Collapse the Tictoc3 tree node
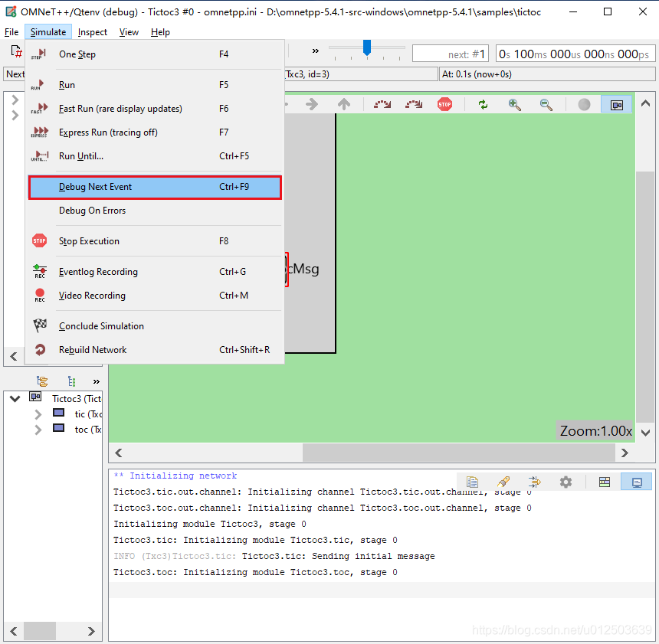This screenshot has height=644, width=659. [x=15, y=398]
